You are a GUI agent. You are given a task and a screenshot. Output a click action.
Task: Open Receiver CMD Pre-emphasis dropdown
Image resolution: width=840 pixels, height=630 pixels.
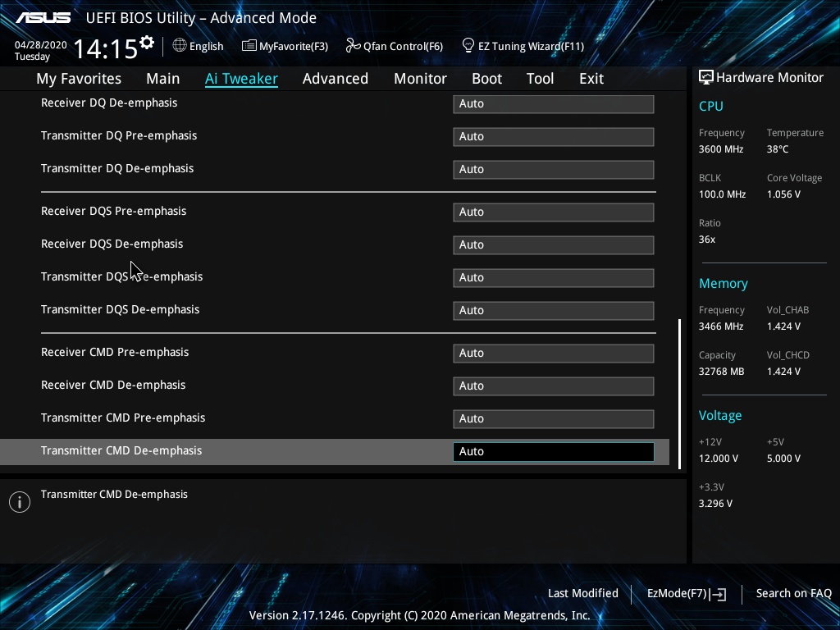554,353
